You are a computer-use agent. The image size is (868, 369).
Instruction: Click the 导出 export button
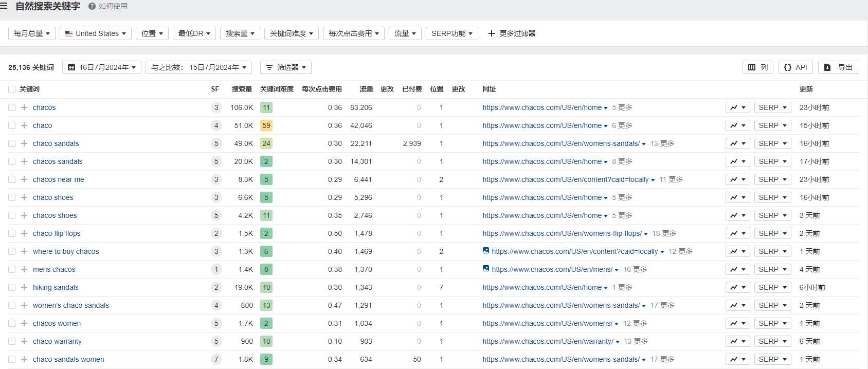click(x=839, y=67)
